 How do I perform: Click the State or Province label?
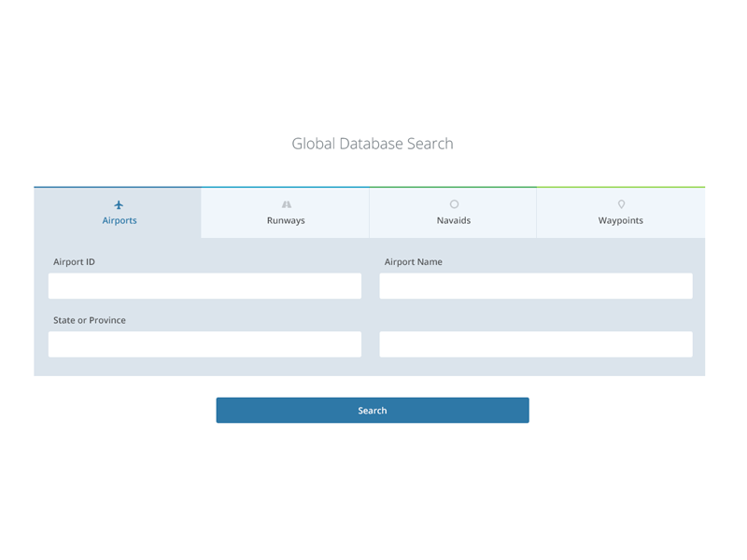pos(89,320)
